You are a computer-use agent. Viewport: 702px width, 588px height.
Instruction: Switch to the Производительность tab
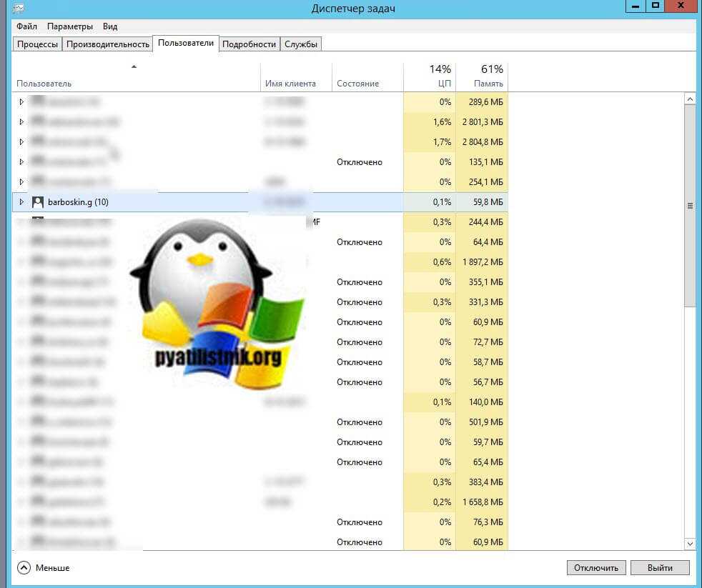click(107, 44)
